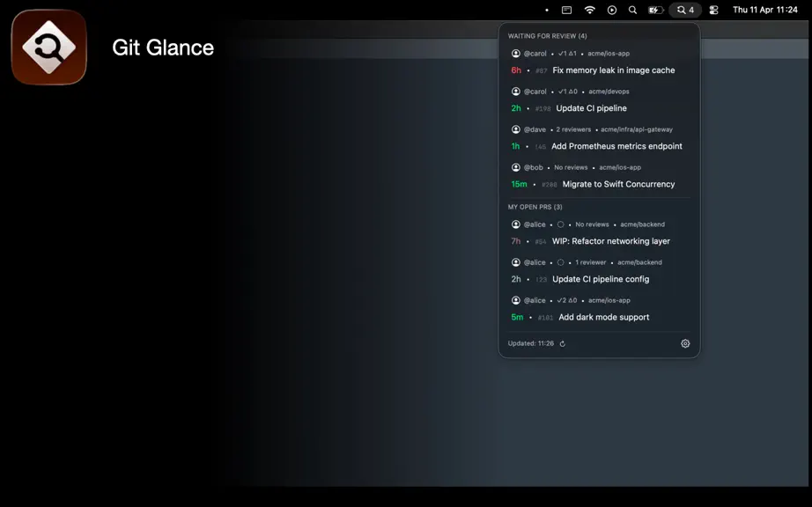Click the WAITING FOR REVIEW (4) header
812x507 pixels.
pos(547,36)
